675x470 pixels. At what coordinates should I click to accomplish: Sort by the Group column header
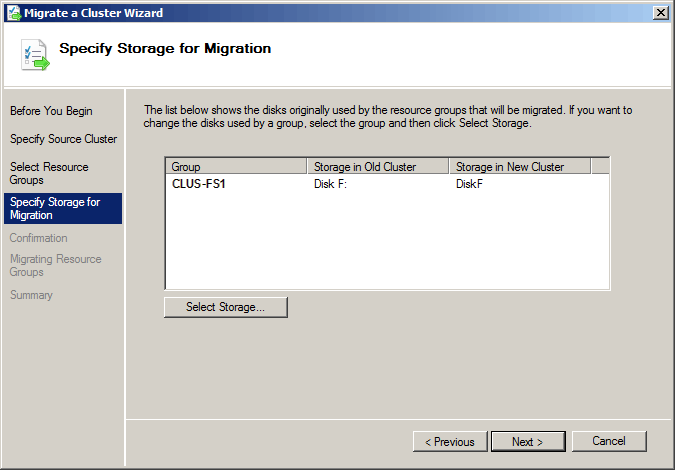(x=236, y=166)
